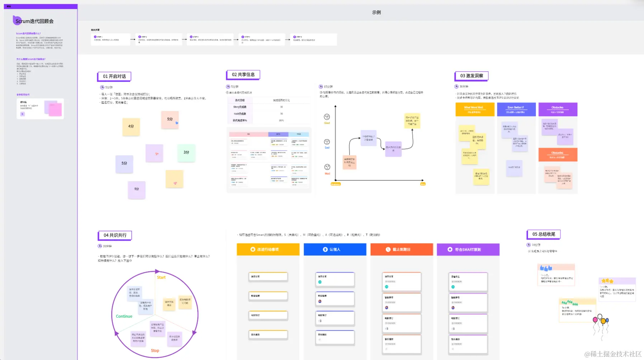
Task: Click the STEP 3 numbered circle icon
Action: (x=191, y=37)
